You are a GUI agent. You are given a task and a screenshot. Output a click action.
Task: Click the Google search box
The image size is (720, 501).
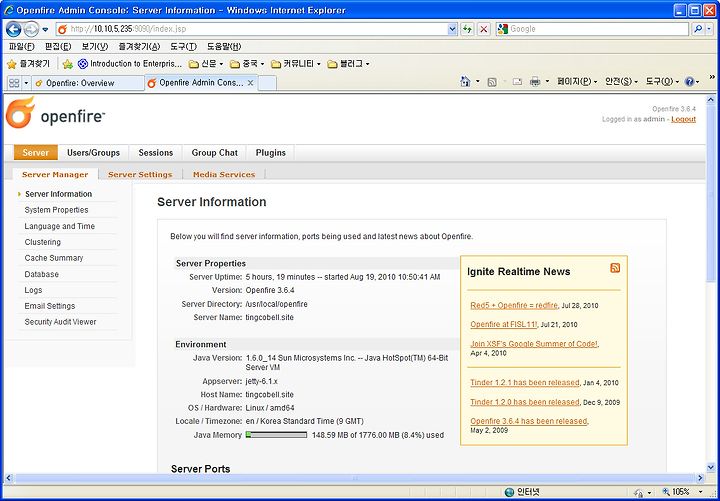click(592, 29)
